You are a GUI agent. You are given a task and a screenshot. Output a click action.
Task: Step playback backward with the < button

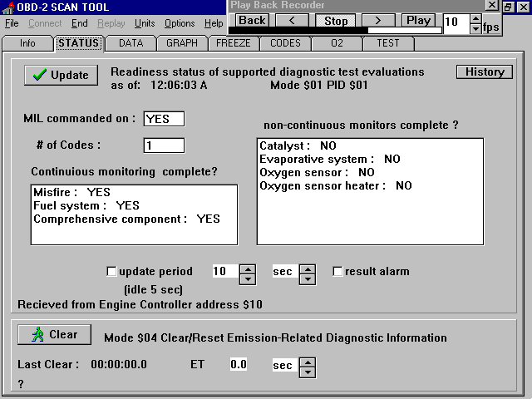(x=292, y=20)
